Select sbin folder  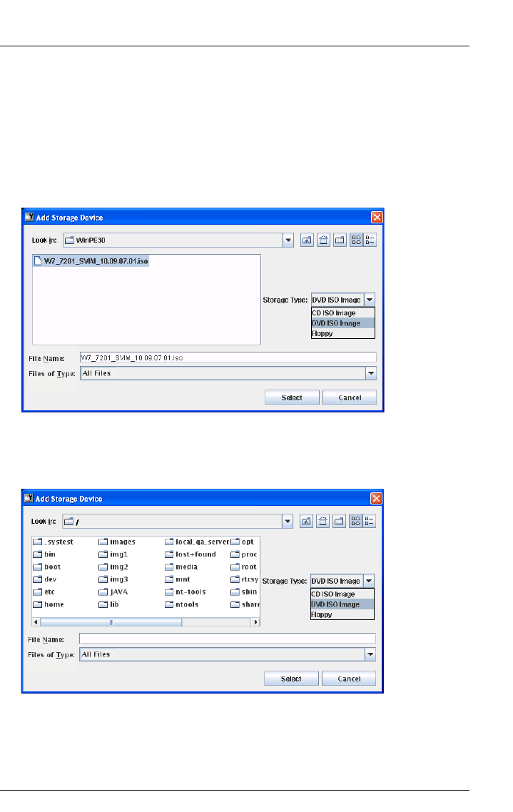(x=244, y=592)
